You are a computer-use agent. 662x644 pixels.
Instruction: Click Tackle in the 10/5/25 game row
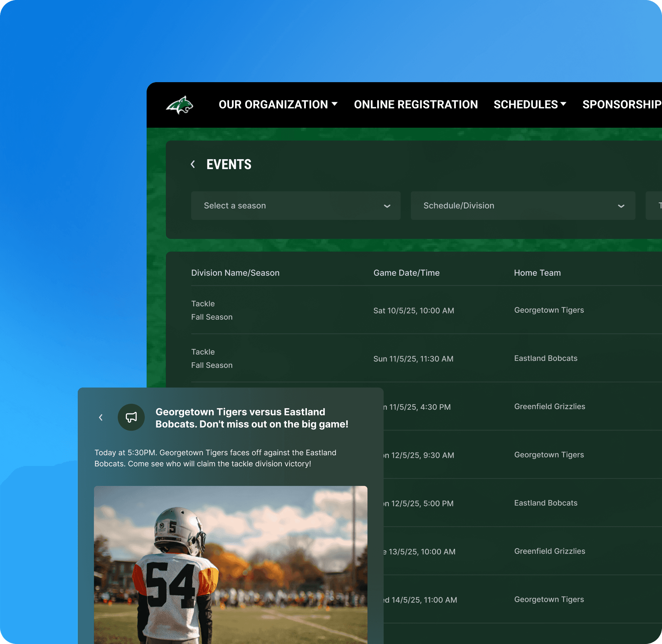click(x=203, y=303)
